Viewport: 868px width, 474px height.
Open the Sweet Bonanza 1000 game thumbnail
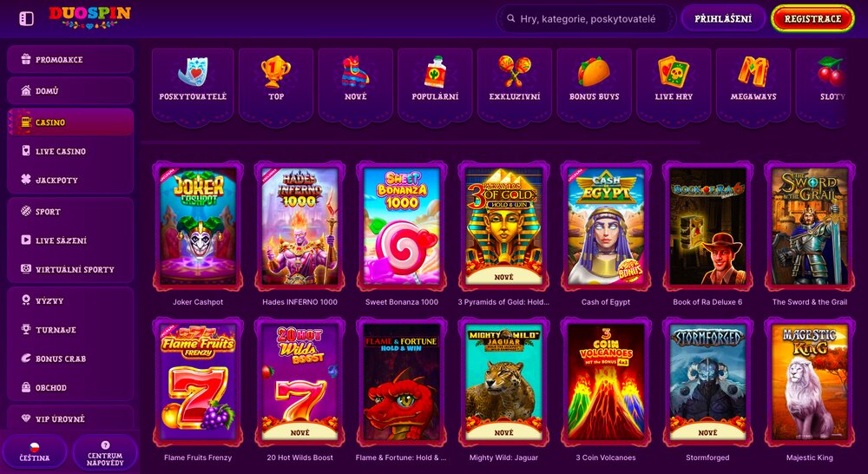[402, 226]
